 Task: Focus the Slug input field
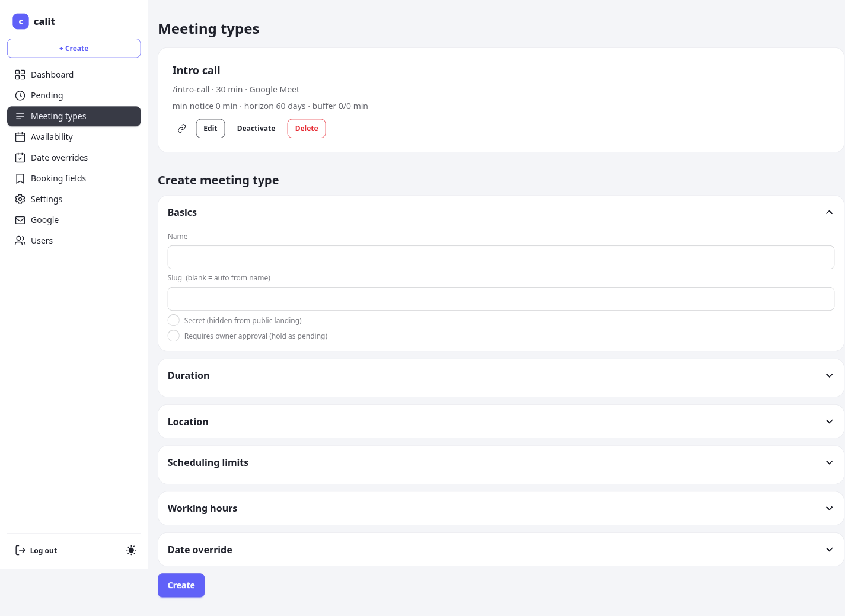point(501,299)
